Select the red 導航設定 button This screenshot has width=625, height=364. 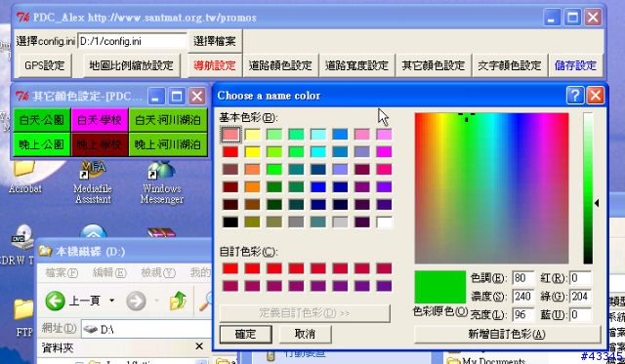(215, 65)
